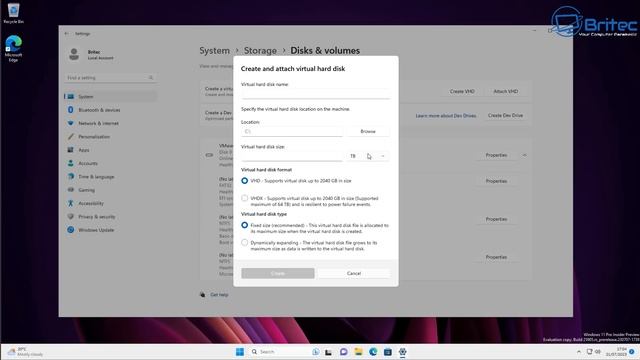Click the VMware disk drive icon
Viewport: 640px width, 360px height.
pos(209,155)
